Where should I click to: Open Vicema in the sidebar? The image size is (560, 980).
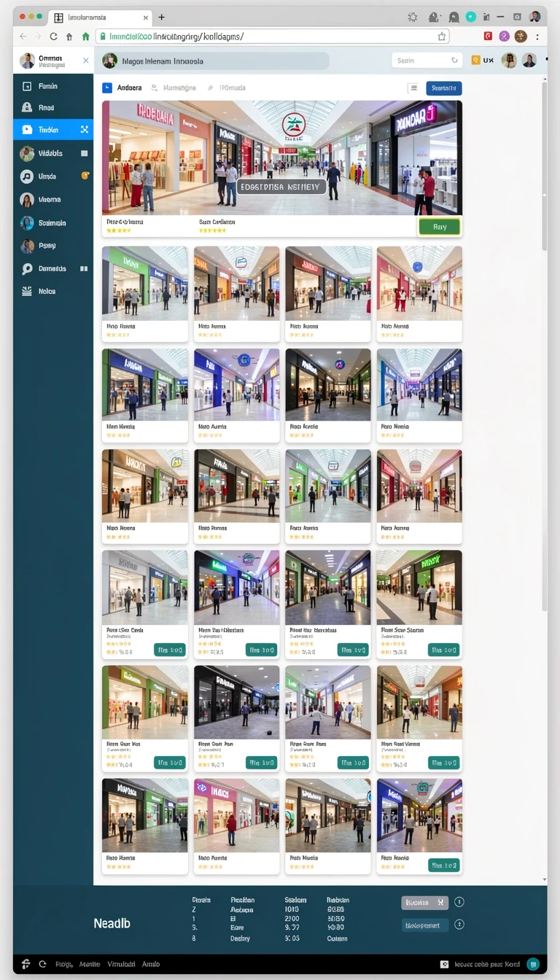tap(53, 199)
